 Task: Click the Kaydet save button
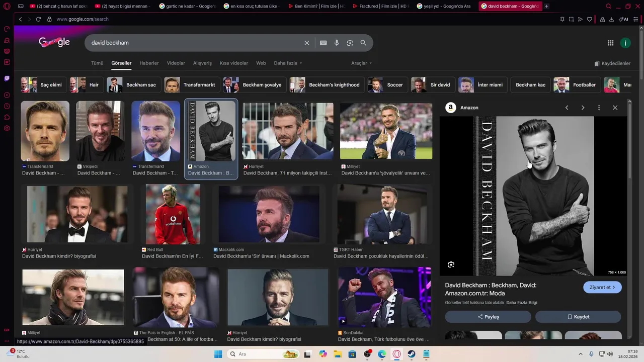click(578, 317)
